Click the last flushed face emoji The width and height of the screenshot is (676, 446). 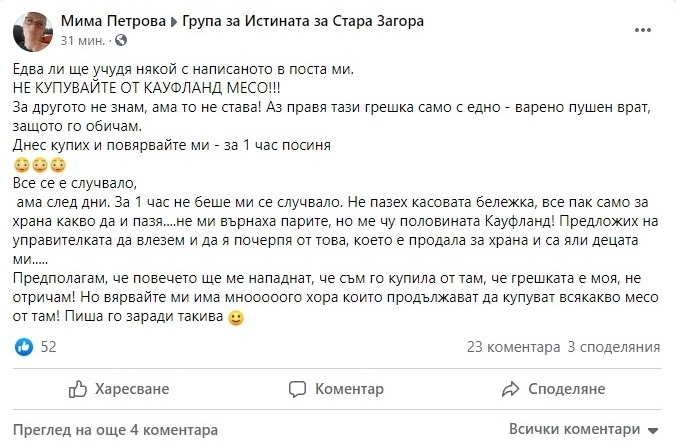click(58, 163)
